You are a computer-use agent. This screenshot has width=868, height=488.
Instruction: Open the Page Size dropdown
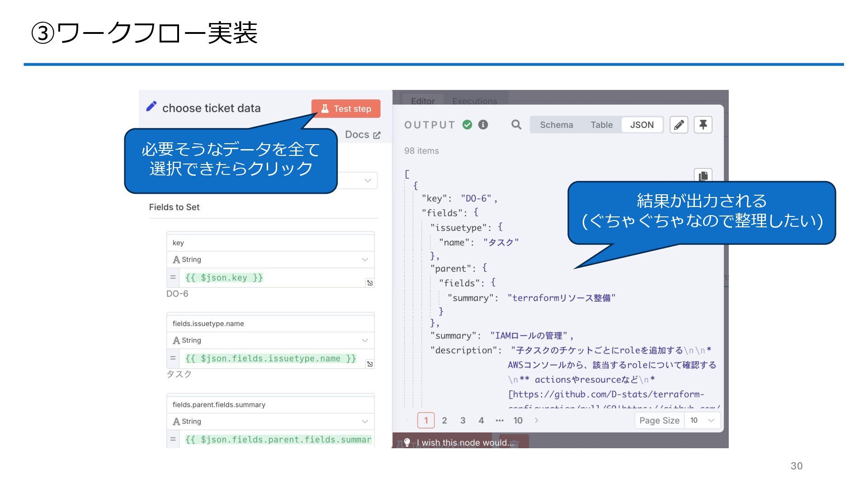click(x=702, y=420)
